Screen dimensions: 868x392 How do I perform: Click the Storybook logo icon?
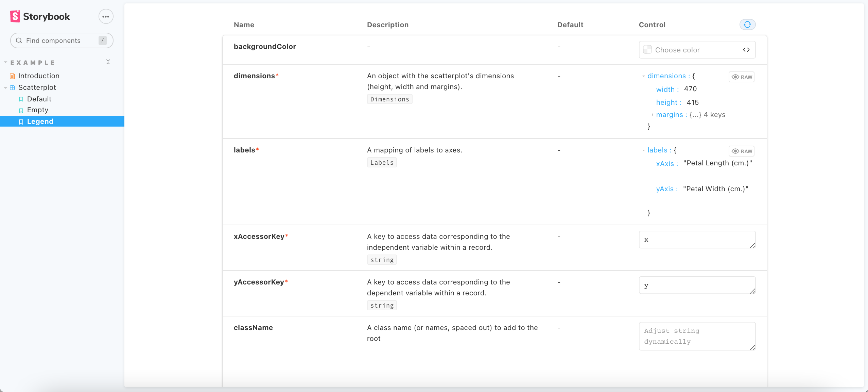15,16
